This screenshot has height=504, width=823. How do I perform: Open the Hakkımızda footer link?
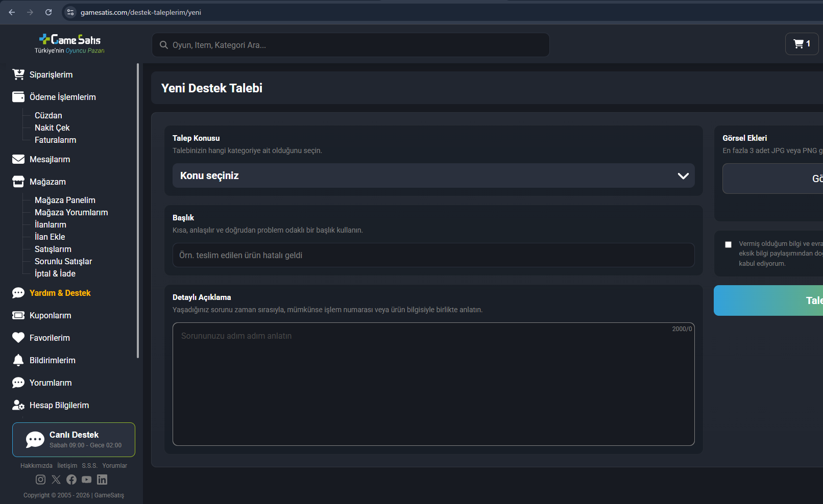(36, 466)
